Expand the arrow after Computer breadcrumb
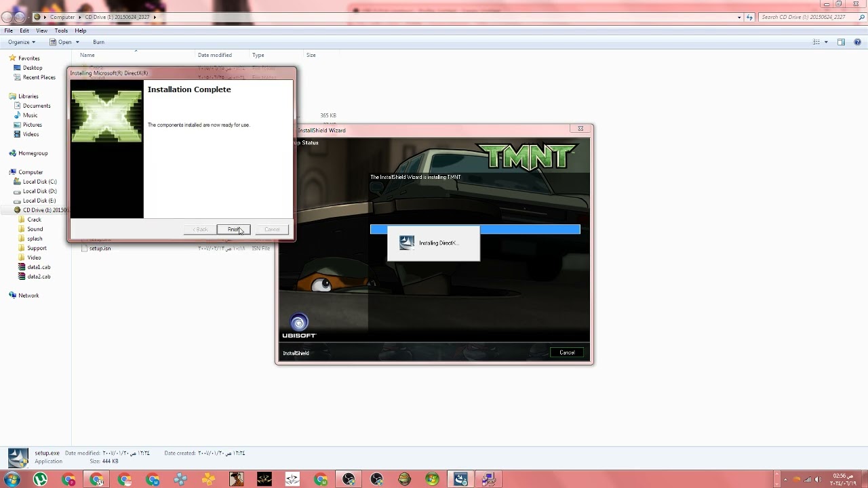 80,17
